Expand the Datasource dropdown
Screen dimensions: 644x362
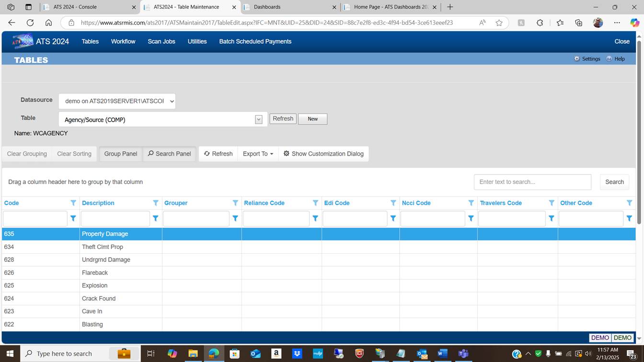117,101
